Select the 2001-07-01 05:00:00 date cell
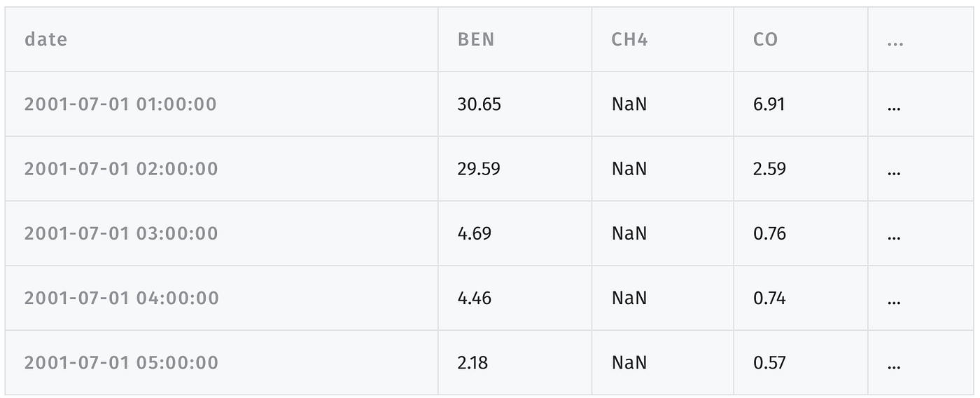This screenshot has height=398, width=980. [x=121, y=362]
